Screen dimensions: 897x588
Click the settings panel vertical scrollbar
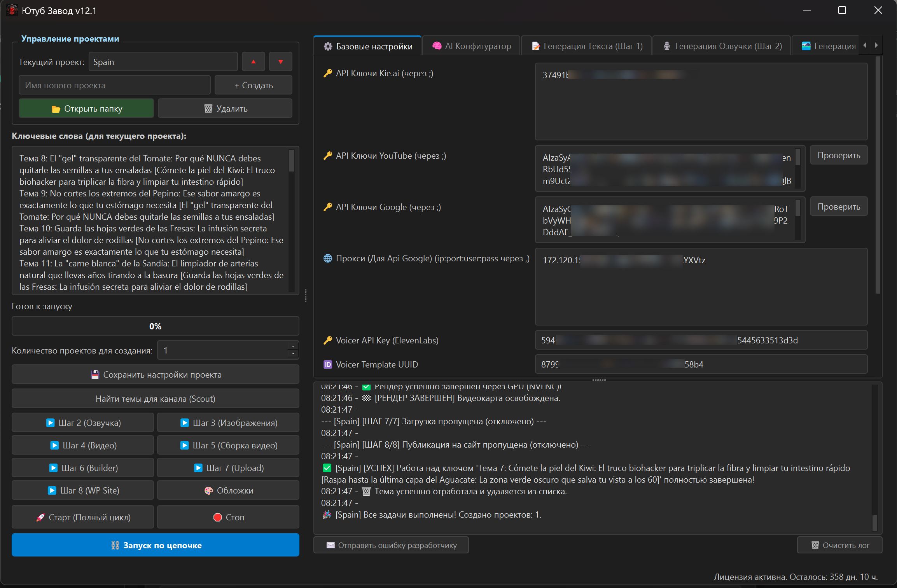pyautogui.click(x=878, y=175)
